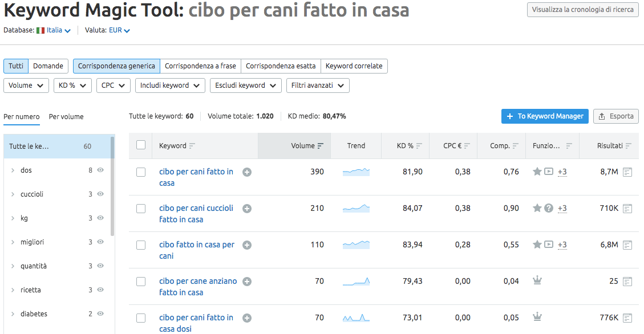This screenshot has height=334, width=644.
Task: Check 'cibo per cani fatto in casa dosi' checkbox
Action: (141, 319)
